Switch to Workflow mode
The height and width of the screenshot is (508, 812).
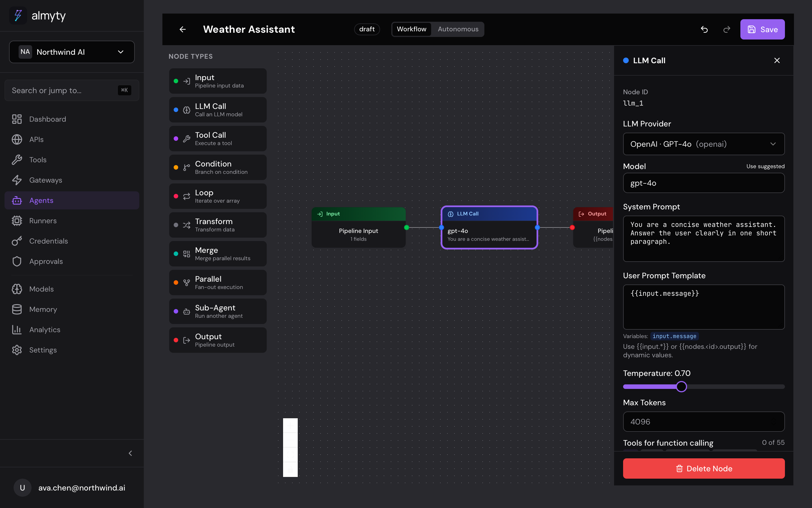(x=411, y=29)
